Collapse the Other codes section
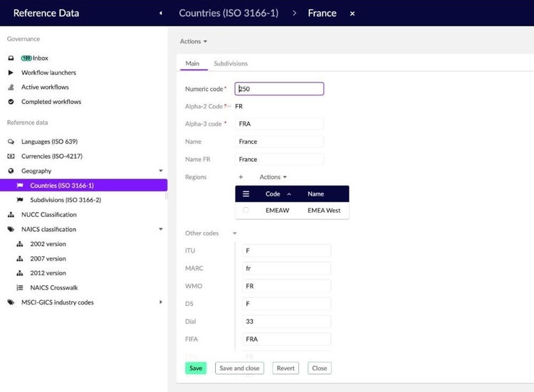534x392 pixels. 235,233
